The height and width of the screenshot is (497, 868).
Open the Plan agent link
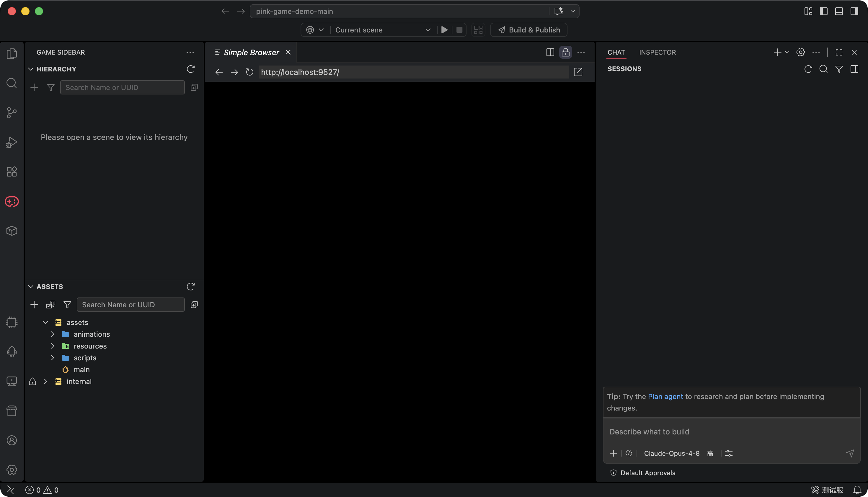pyautogui.click(x=665, y=396)
